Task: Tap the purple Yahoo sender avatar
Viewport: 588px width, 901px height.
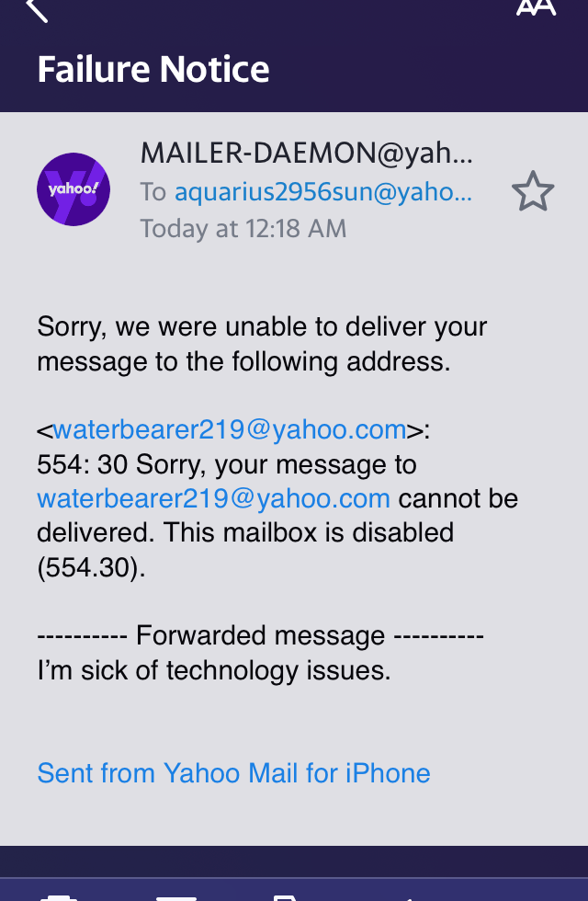Action: point(73,189)
